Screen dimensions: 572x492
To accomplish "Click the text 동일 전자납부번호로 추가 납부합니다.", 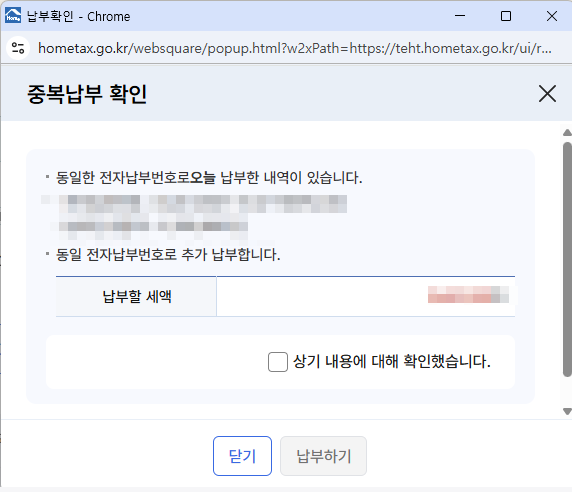I will pos(168,255).
